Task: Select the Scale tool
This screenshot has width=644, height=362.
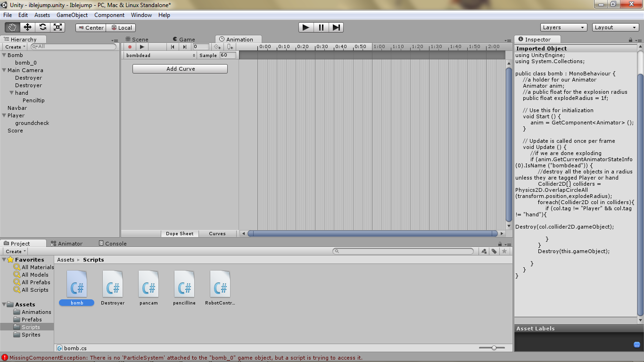Action: pos(58,27)
